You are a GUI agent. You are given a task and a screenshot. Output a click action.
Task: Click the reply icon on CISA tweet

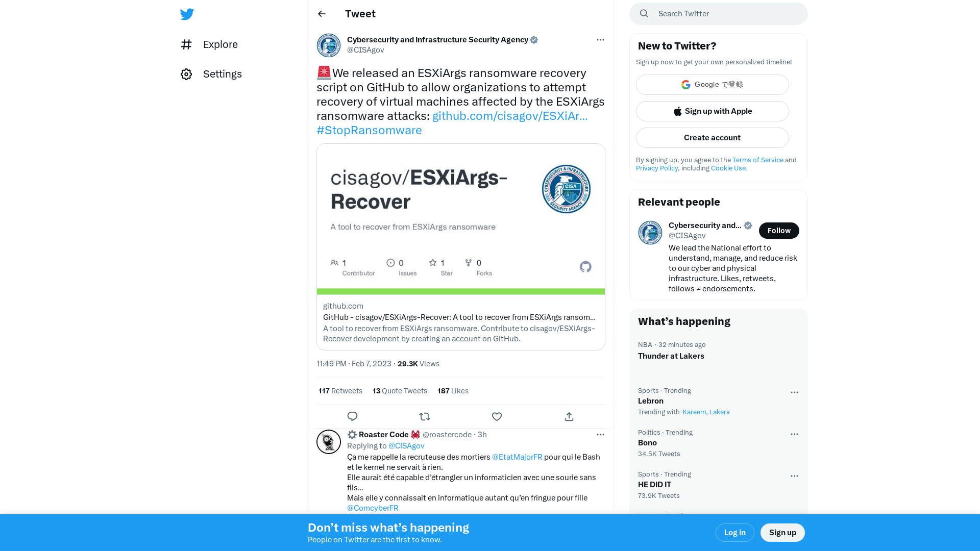coord(352,416)
